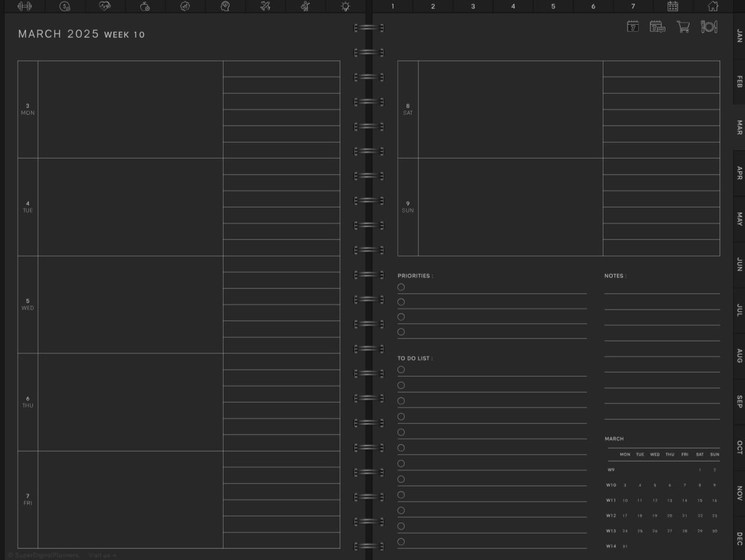This screenshot has height=560, width=745.
Task: Click the MARCH 2025 page heading
Action: 58,34
